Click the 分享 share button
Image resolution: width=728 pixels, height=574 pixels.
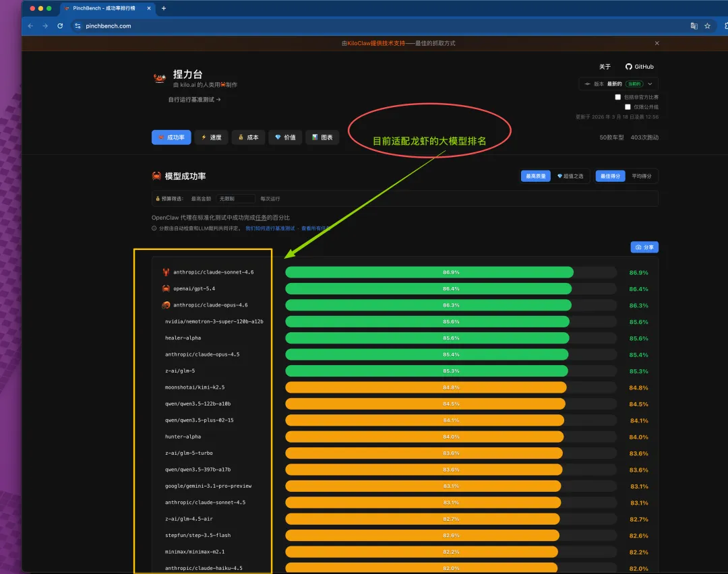click(644, 247)
